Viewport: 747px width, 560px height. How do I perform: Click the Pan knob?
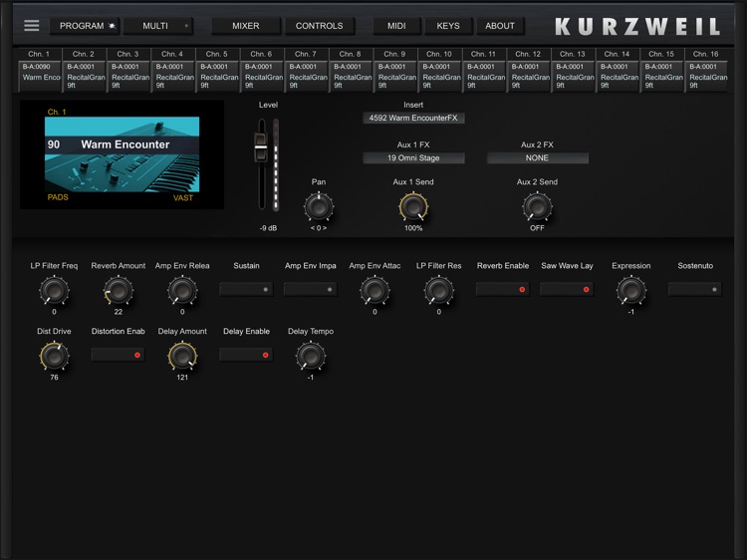(x=319, y=207)
